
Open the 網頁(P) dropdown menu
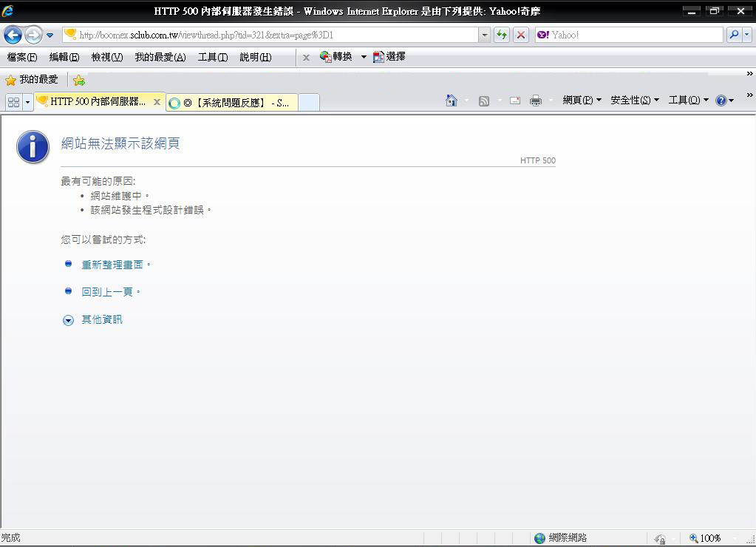click(582, 101)
